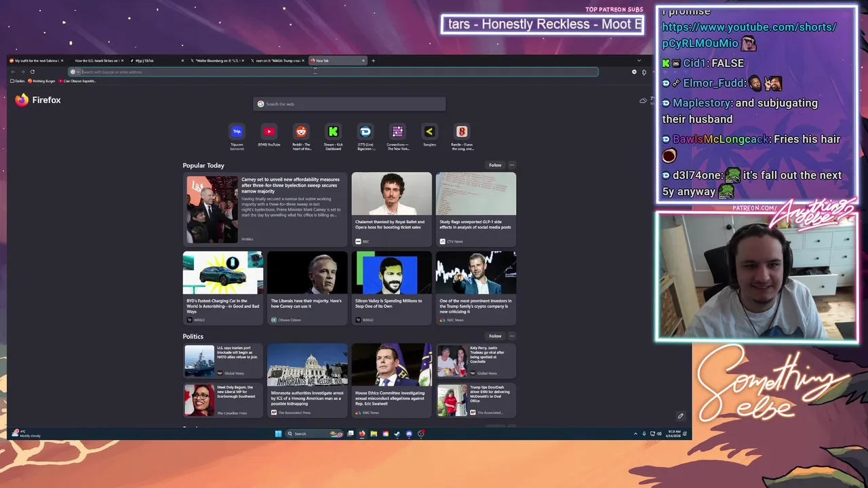Screen dimensions: 868x488
Task: Open the Trump family crypto investor article
Action: point(475,287)
